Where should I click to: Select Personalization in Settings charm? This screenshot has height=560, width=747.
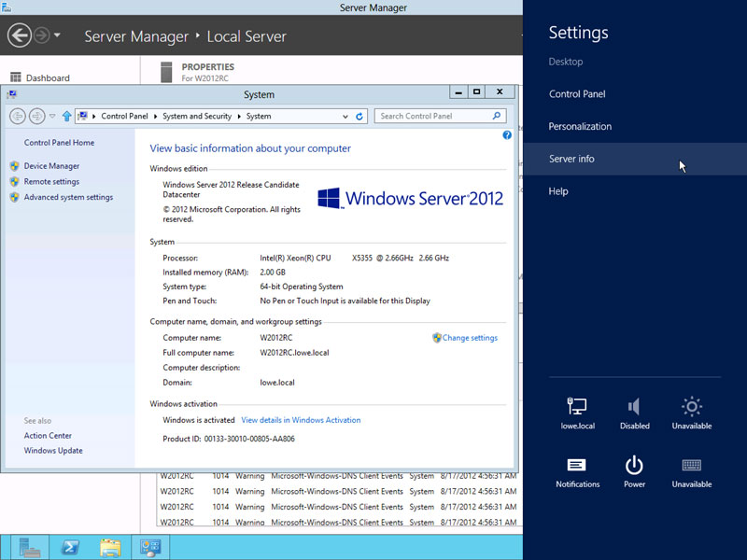580,126
